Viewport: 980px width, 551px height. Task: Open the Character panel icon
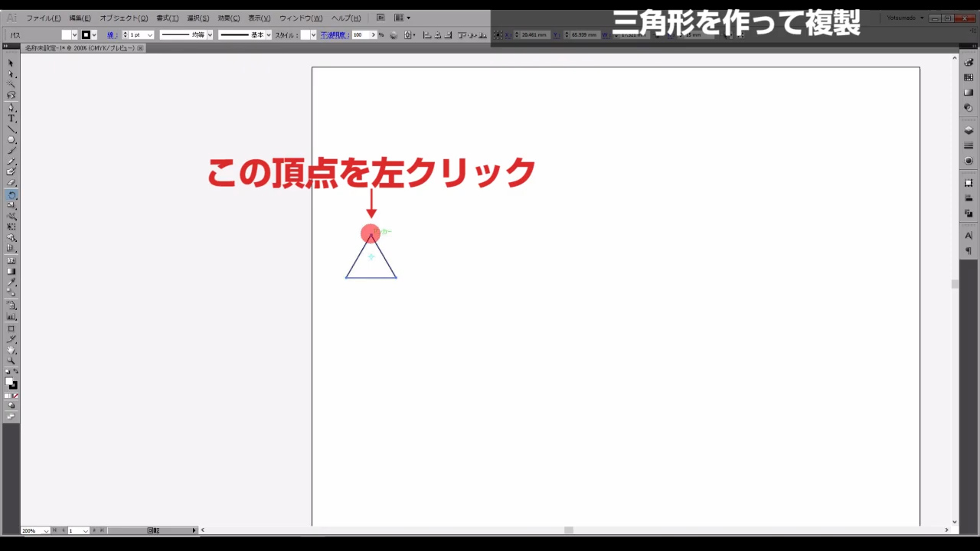tap(969, 236)
